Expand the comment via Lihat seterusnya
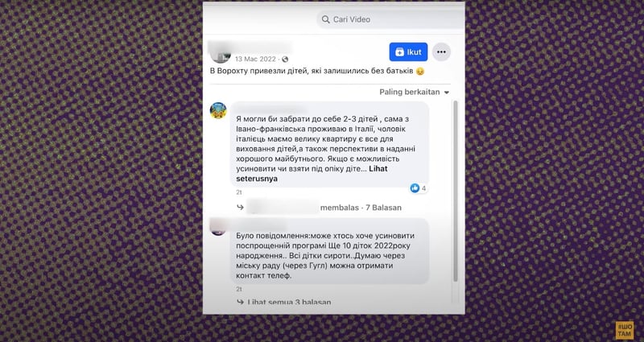The height and width of the screenshot is (342, 644). click(312, 174)
